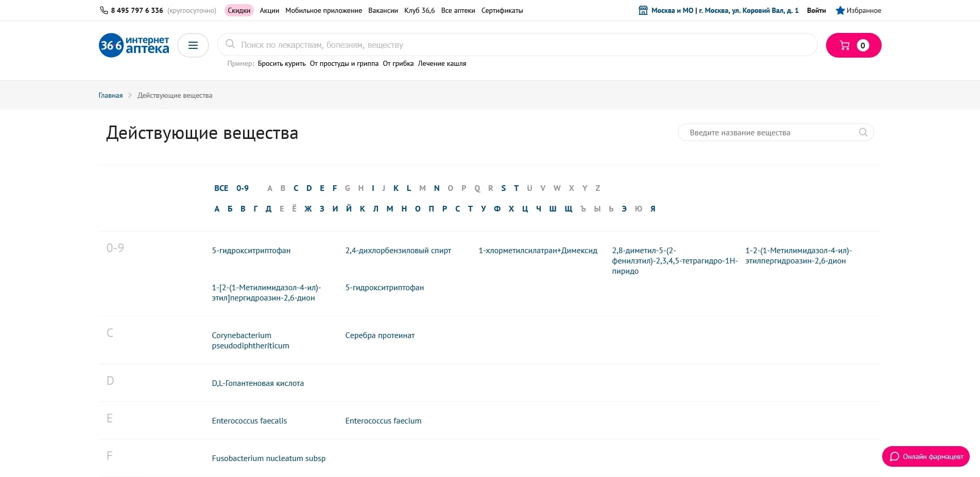Screen dimensions: 980x477
Task: Click the magnifier icon in substance search
Action: 863,132
